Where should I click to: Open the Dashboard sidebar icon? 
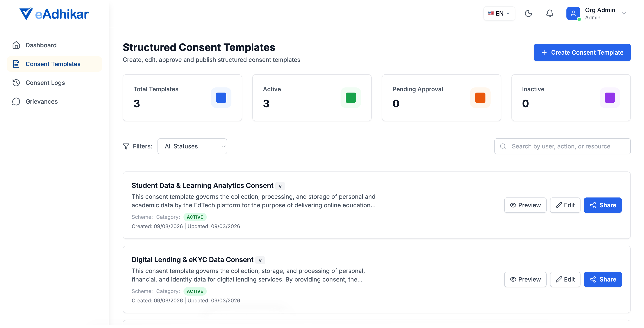coord(16,45)
